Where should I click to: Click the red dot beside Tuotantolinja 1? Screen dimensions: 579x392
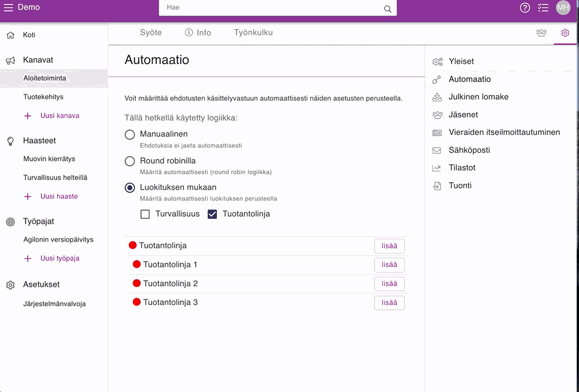click(137, 264)
